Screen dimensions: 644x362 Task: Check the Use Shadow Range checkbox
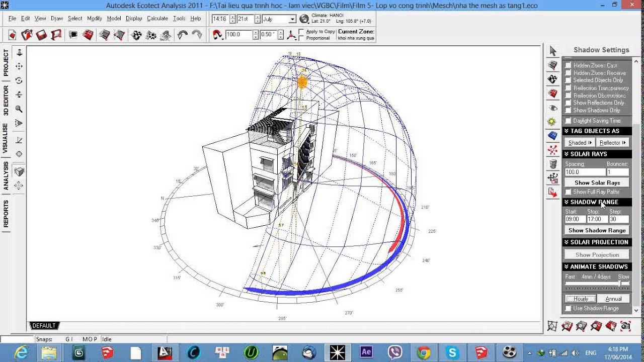569,308
